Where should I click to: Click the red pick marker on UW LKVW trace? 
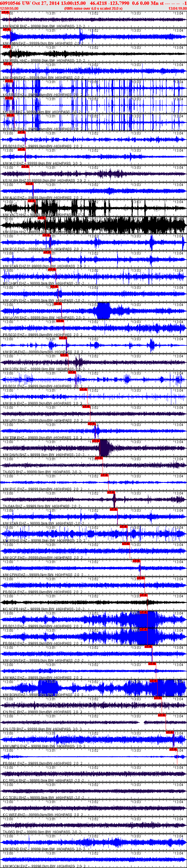[x=58, y=304]
